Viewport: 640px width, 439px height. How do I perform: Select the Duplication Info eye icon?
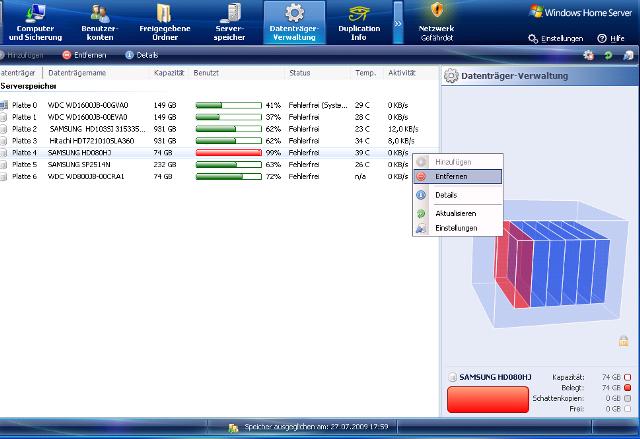(x=358, y=13)
